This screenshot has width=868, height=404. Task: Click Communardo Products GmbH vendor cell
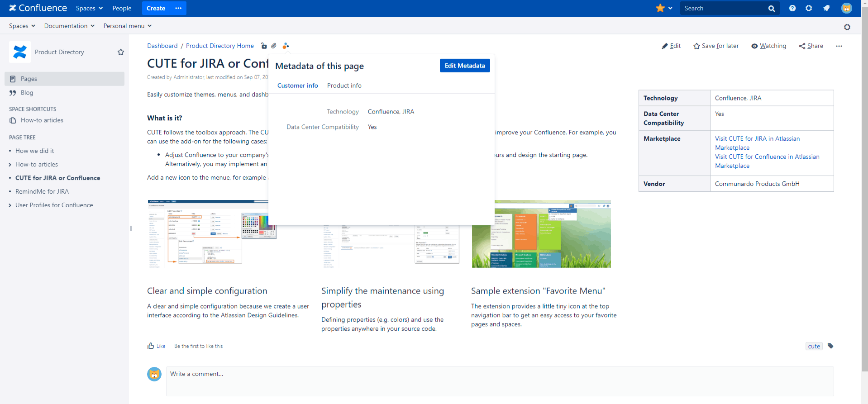coord(772,184)
